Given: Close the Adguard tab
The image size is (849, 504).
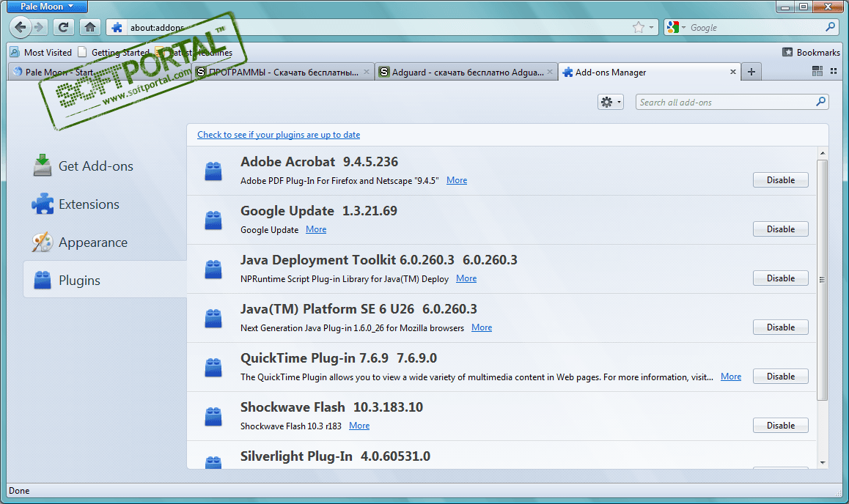Looking at the screenshot, I should coord(550,72).
